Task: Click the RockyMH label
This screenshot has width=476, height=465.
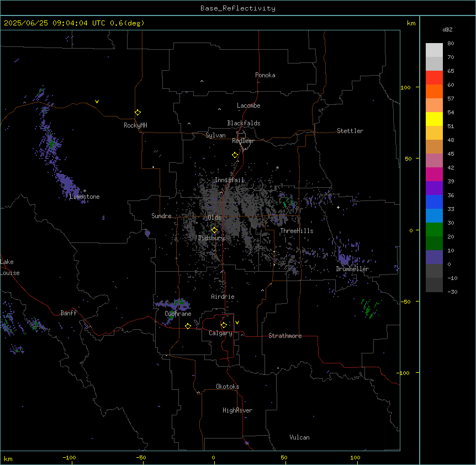Action: [x=135, y=125]
